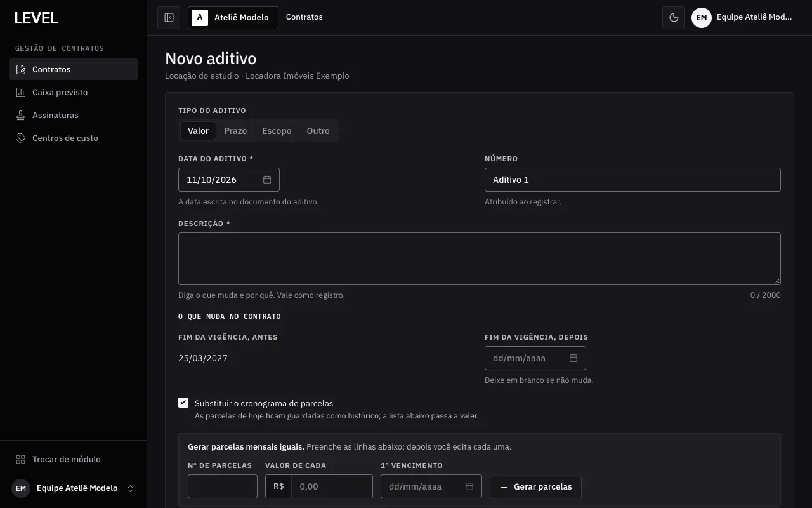Click the Assinaturas stamp icon

click(21, 116)
